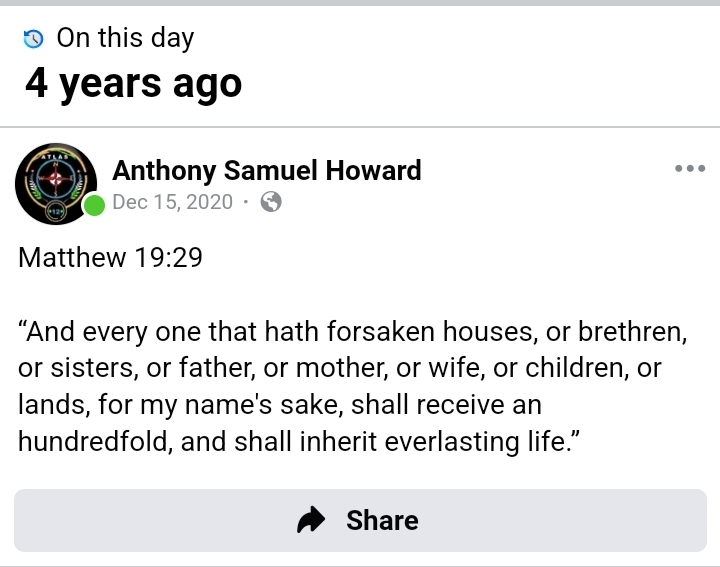The width and height of the screenshot is (720, 567).
Task: Open Anthony Samuel Howard's profile name link
Action: 266,170
